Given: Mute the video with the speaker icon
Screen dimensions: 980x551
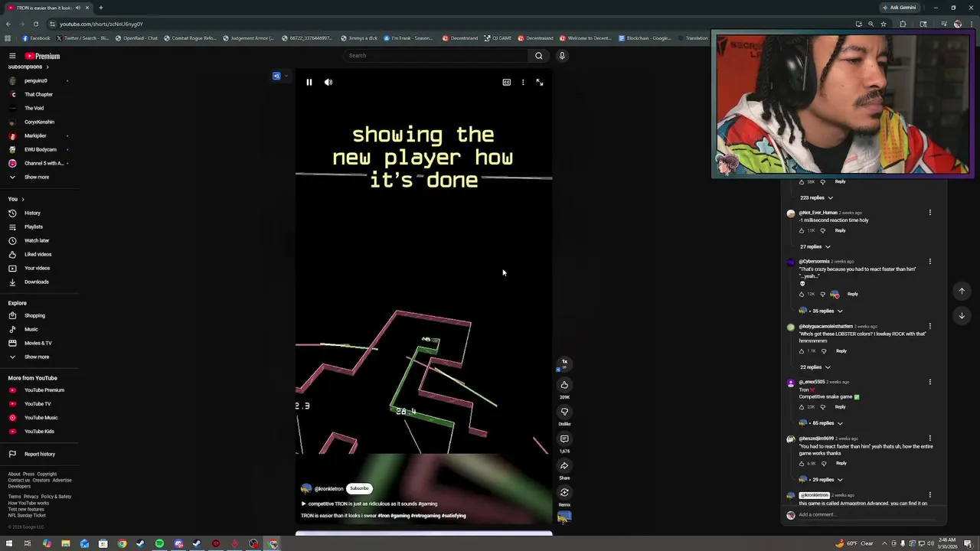Looking at the screenshot, I should tap(328, 82).
